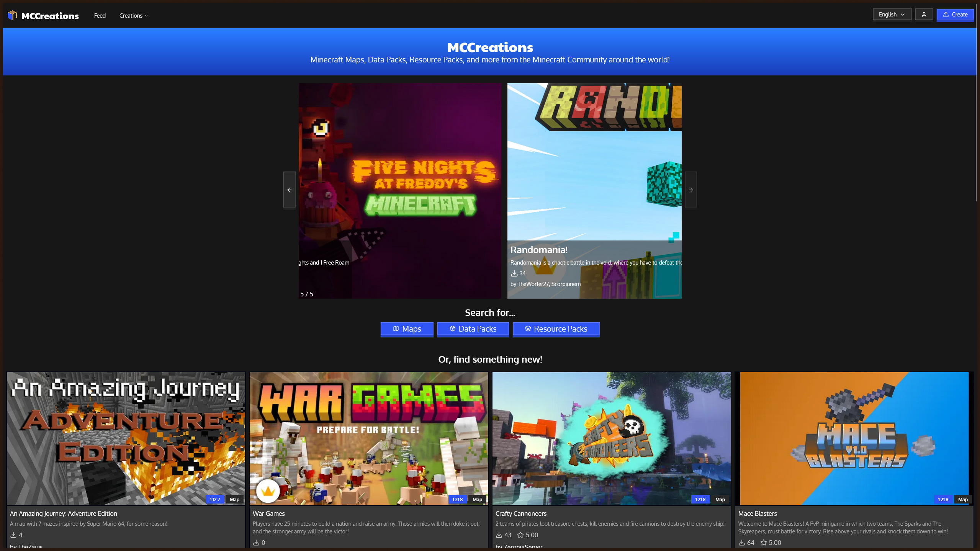Viewport: 980px width, 551px height.
Task: Open the Five Nights at Freddy's slide
Action: tap(399, 190)
